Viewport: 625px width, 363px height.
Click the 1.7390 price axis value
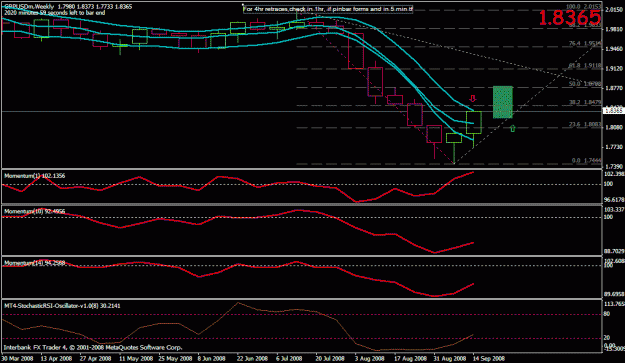(614, 167)
